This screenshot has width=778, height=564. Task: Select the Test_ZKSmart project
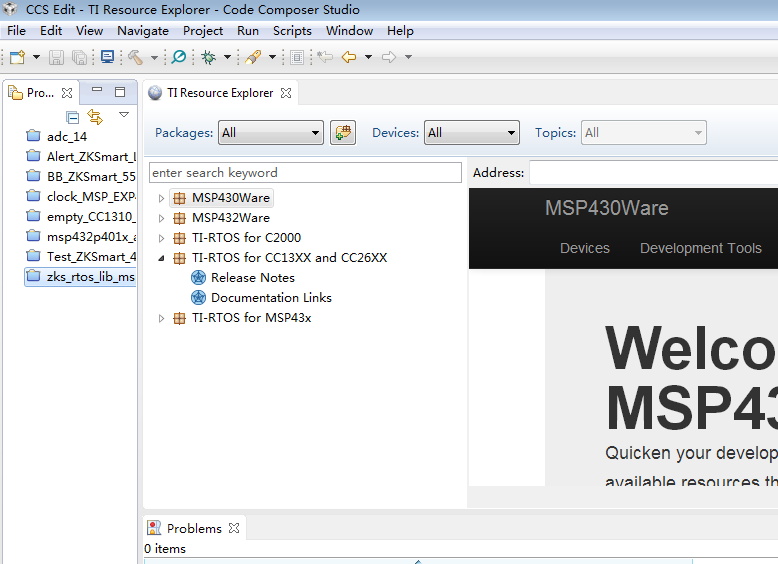pyautogui.click(x=81, y=256)
